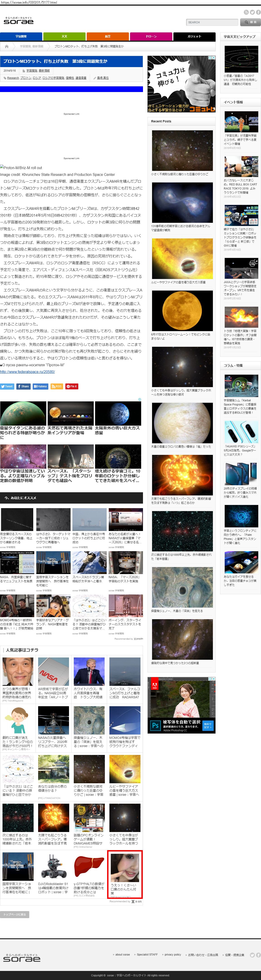Image resolution: width=261 pixels, height=980 pixels.
Task: Open the Facebook icon in top-right header
Action: (x=258, y=12)
